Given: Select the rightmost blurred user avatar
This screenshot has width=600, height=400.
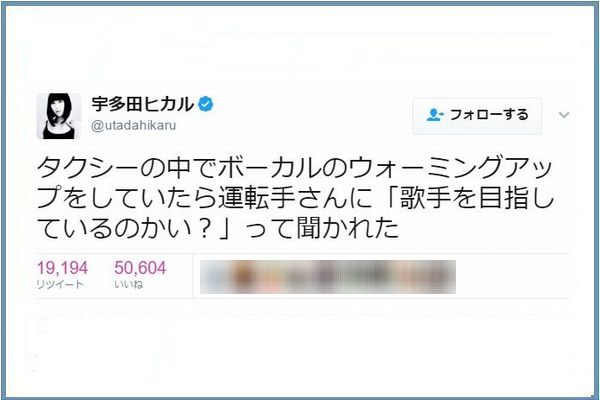Looking at the screenshot, I should 442,277.
